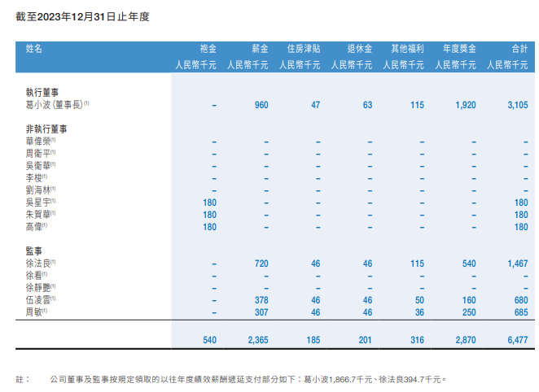Click the name 伍凌雲
Viewport: 539px width, 392px height.
click(40, 300)
